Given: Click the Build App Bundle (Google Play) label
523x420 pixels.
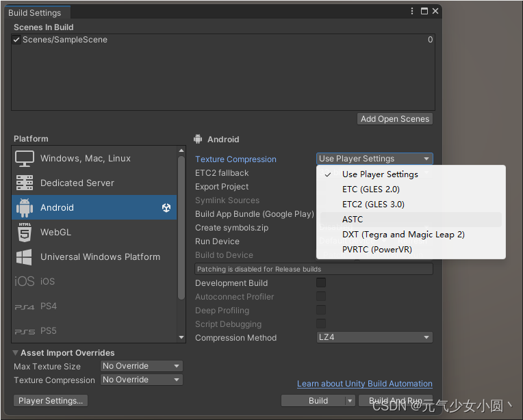Looking at the screenshot, I should [255, 214].
